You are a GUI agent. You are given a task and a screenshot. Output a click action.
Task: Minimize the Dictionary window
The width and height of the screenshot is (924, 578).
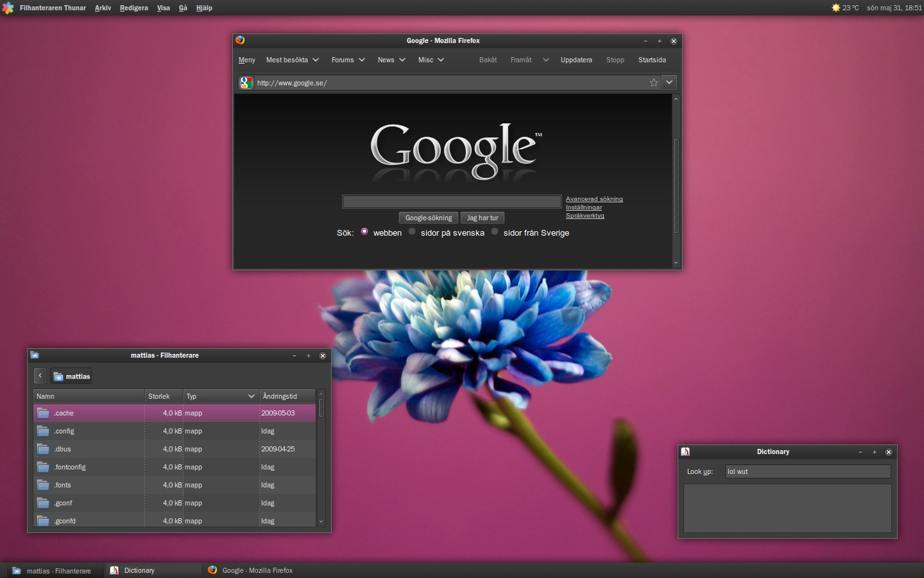(x=860, y=452)
